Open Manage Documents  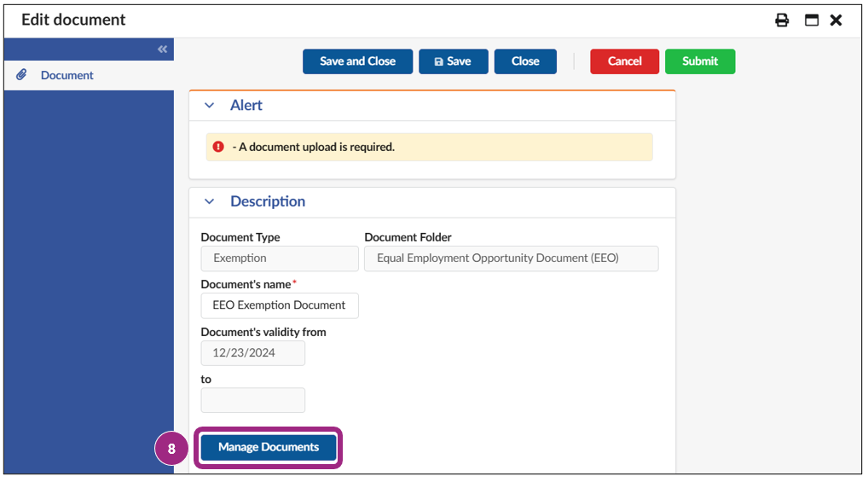pyautogui.click(x=269, y=448)
